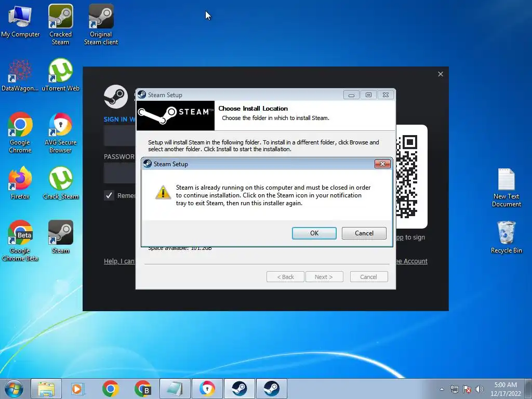532x399 pixels.
Task: Click the Steam logo in the login window
Action: [116, 97]
